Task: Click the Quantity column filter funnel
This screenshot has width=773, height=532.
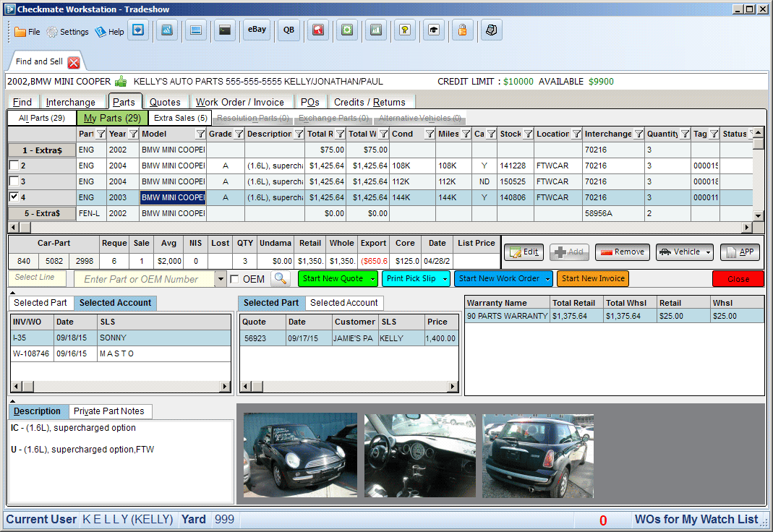Action: point(685,134)
